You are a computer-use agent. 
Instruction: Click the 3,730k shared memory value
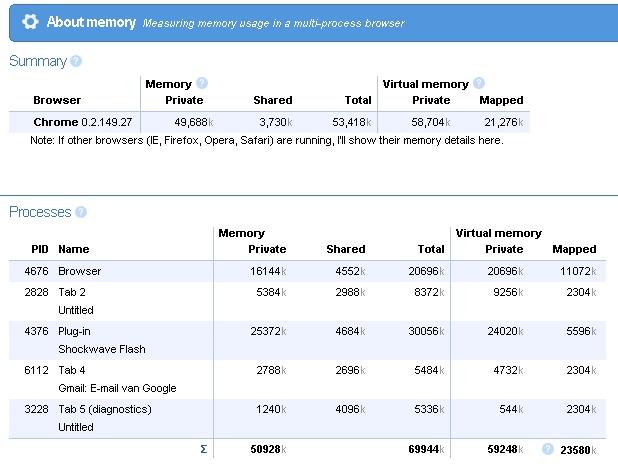coord(275,122)
